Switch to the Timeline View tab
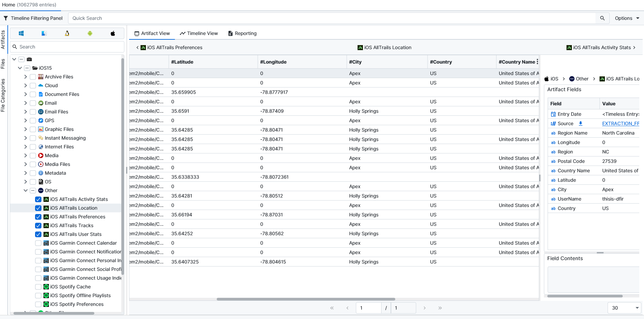The image size is (644, 319). click(x=199, y=33)
